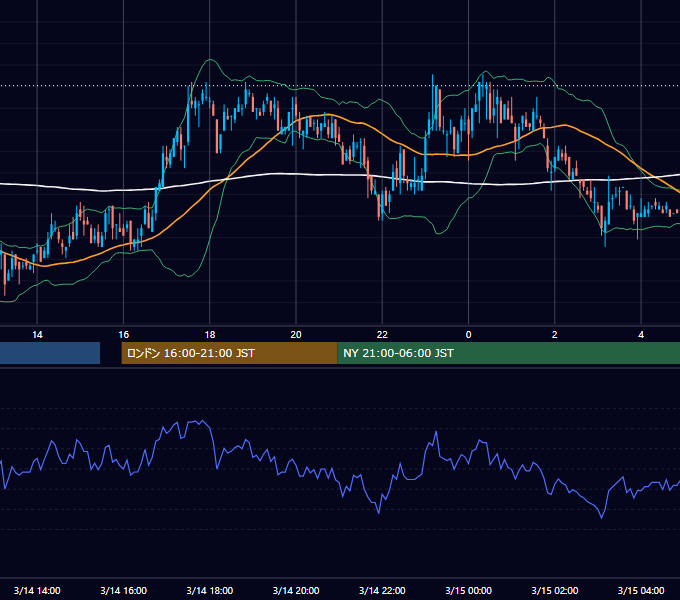
Task: Click the 22 hour label on the price chart axis
Action: coord(382,335)
